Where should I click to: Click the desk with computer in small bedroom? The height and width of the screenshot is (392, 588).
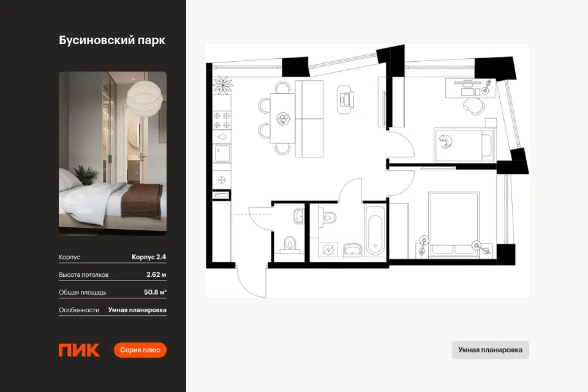pos(470,88)
